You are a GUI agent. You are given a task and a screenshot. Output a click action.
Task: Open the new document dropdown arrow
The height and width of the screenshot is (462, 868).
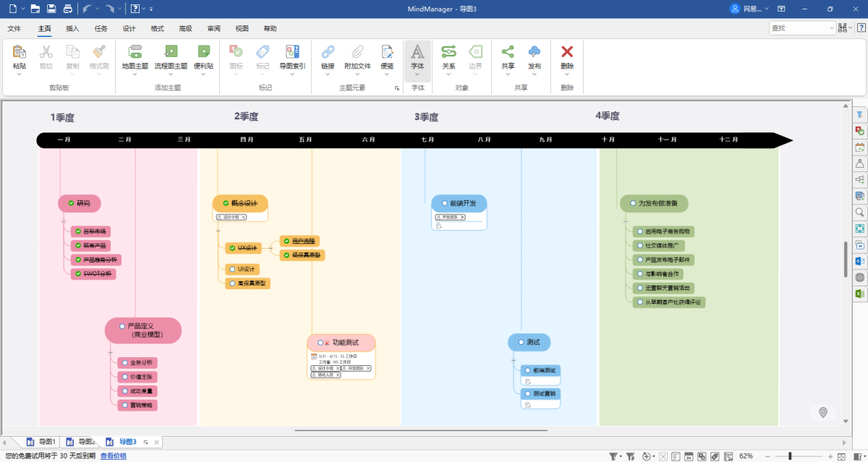click(23, 9)
